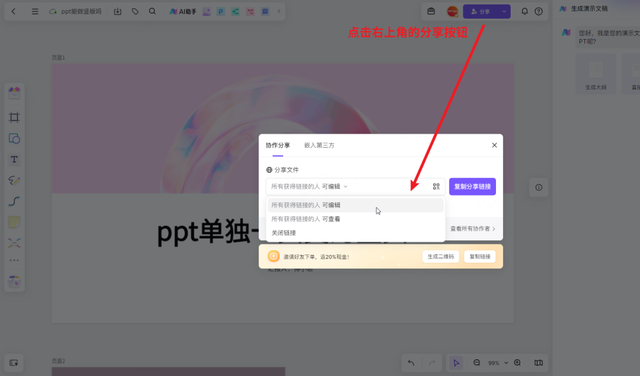Open the notification bell
This screenshot has width=640, height=376.
click(524, 11)
